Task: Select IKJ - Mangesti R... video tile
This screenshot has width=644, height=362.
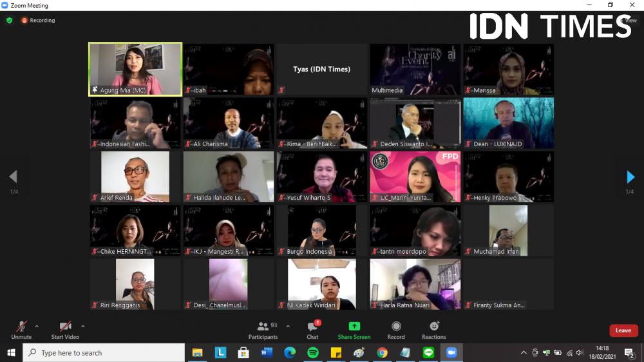Action: tap(229, 231)
